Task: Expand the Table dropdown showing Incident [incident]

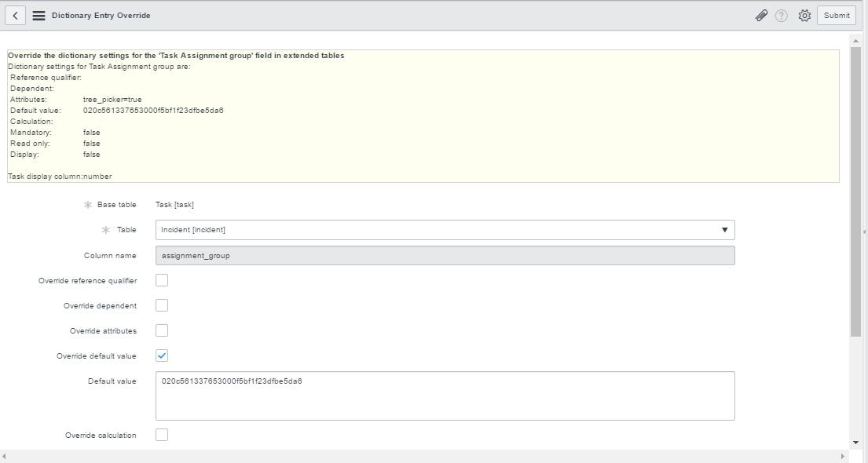Action: coord(445,230)
